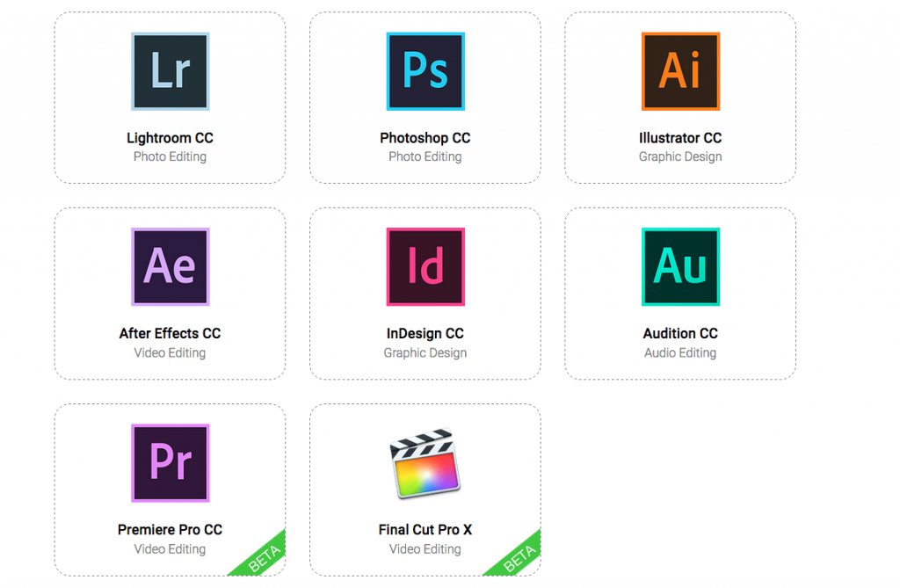Open the Audition CC title
This screenshot has width=900, height=588.
point(680,334)
